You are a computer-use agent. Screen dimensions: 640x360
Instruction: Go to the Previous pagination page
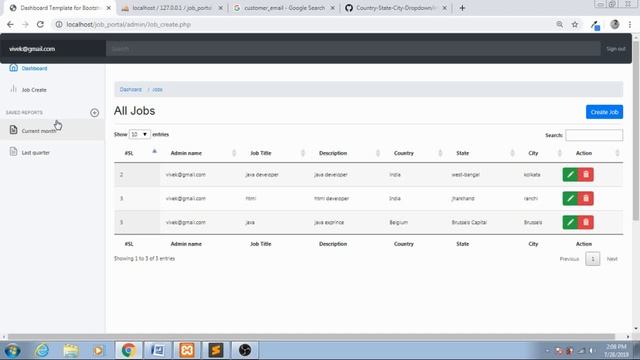click(x=569, y=259)
